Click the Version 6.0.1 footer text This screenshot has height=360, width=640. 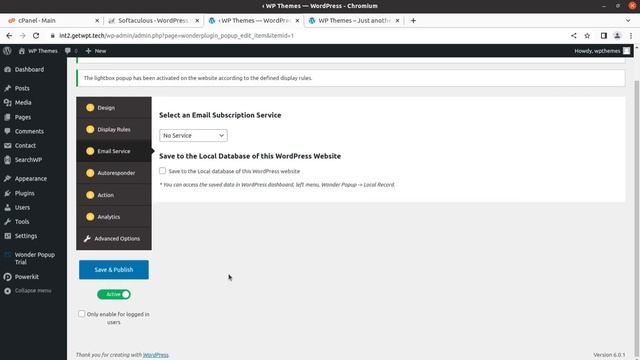pyautogui.click(x=609, y=355)
